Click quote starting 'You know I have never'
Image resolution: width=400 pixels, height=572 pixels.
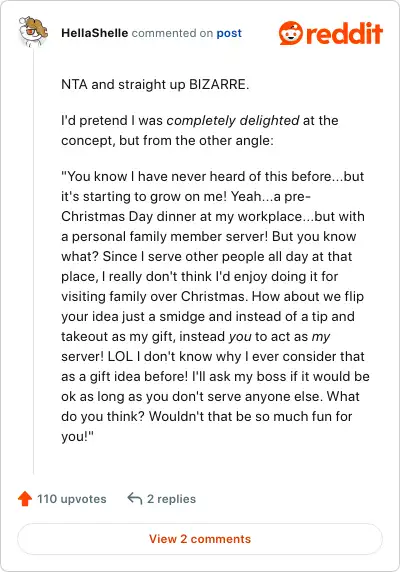[215, 306]
